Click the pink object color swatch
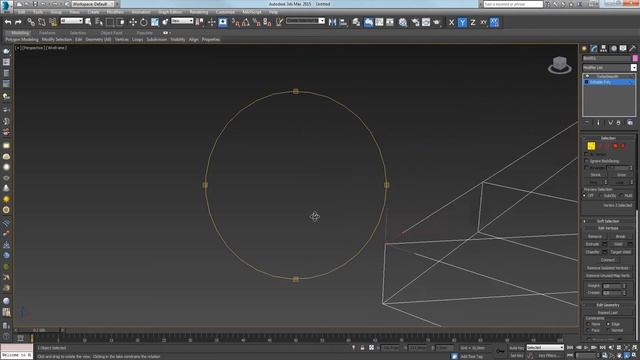Image resolution: width=640 pixels, height=360 pixels. pyautogui.click(x=635, y=58)
